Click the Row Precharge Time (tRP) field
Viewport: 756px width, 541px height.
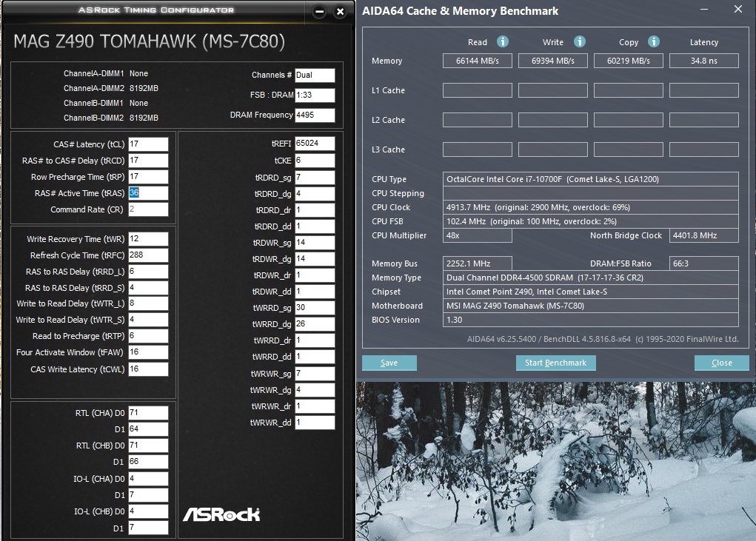click(x=148, y=177)
